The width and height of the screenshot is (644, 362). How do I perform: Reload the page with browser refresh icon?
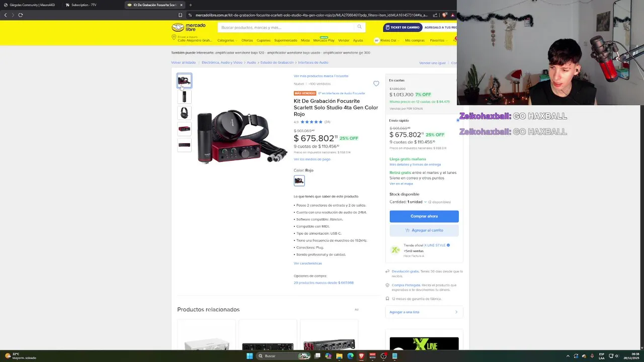click(x=21, y=15)
